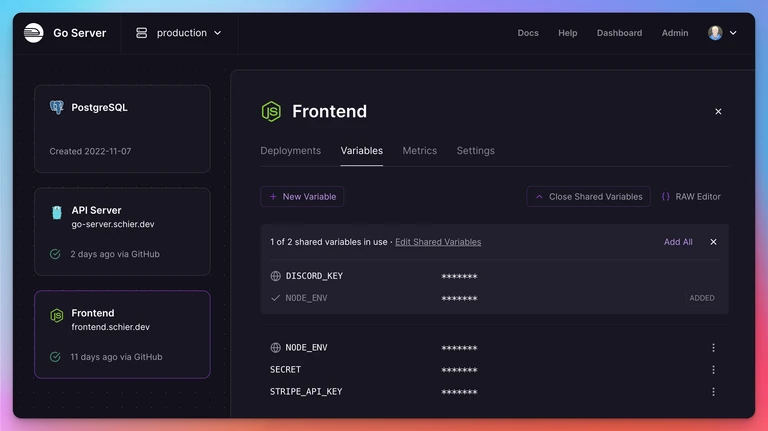
Task: Expand the user avatar account menu
Action: [722, 33]
